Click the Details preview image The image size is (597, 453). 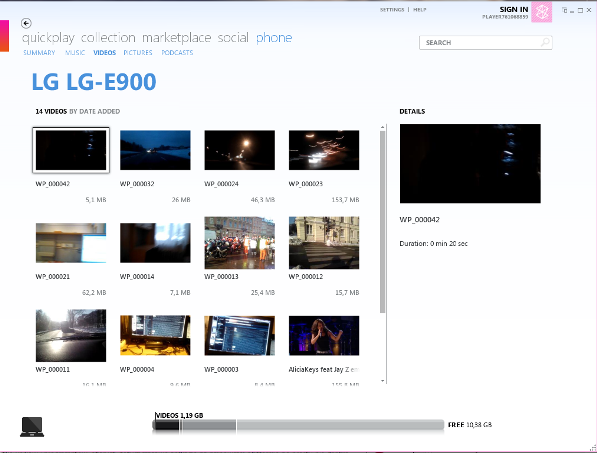pyautogui.click(x=470, y=163)
